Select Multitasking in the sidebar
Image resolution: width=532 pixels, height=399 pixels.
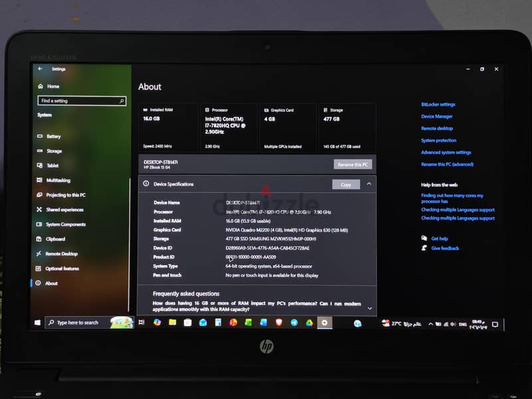click(54, 180)
